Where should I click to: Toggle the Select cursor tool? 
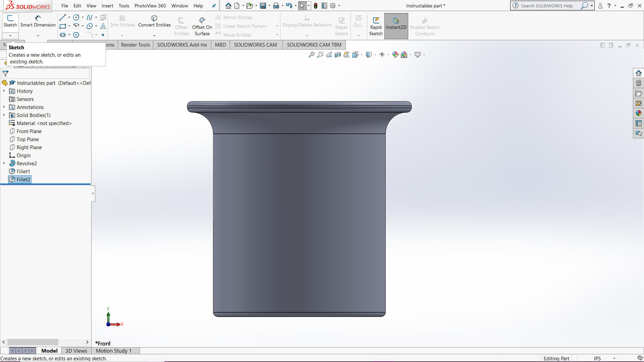[302, 6]
